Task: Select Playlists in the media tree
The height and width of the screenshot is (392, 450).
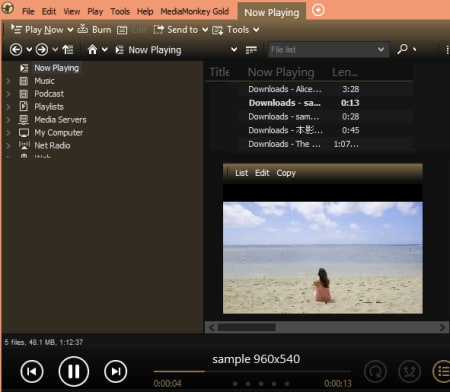Action: [49, 107]
